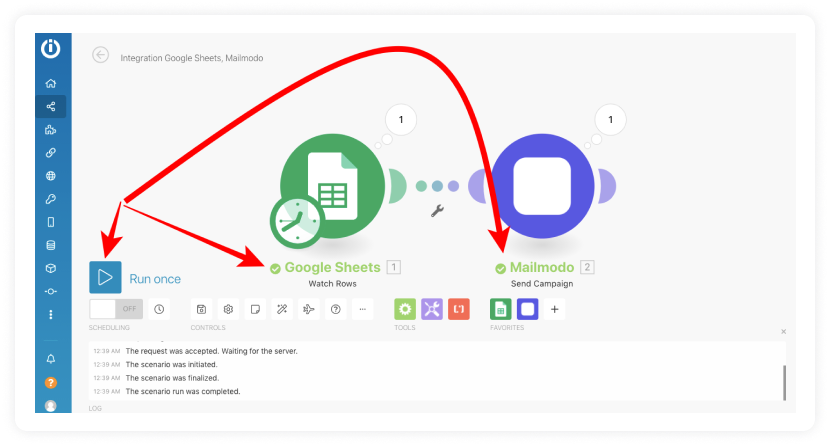Click log entry 'The request was accepted'

coord(211,351)
